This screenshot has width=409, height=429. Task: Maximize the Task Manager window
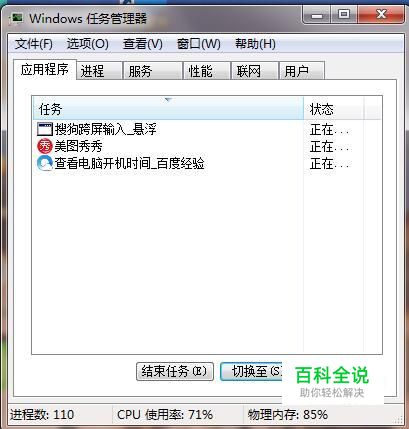344,14
